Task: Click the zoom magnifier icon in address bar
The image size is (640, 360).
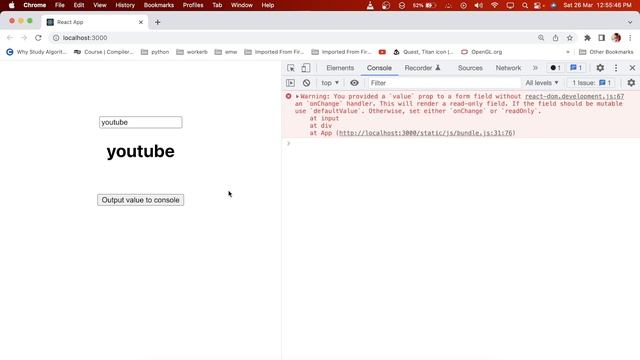Action: tap(541, 38)
